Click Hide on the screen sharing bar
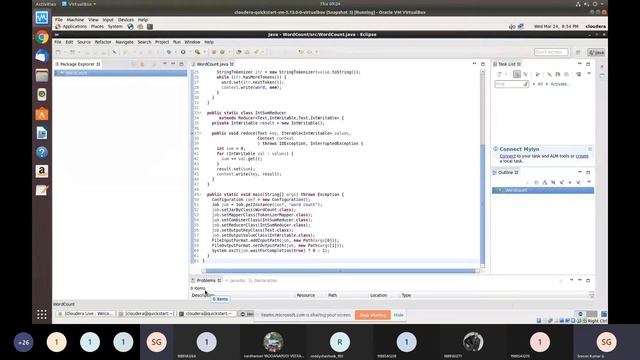Screen dimensions: 640x360 399,315
